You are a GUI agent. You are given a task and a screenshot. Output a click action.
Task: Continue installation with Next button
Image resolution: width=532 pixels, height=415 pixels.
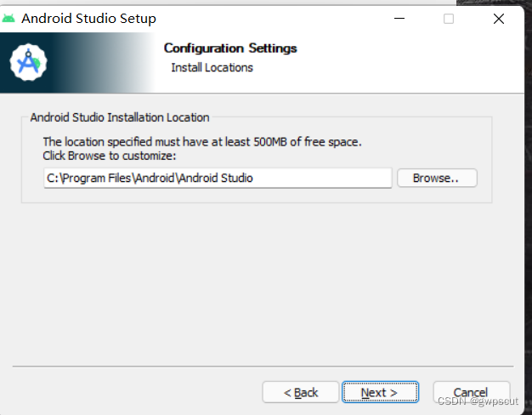click(x=380, y=392)
